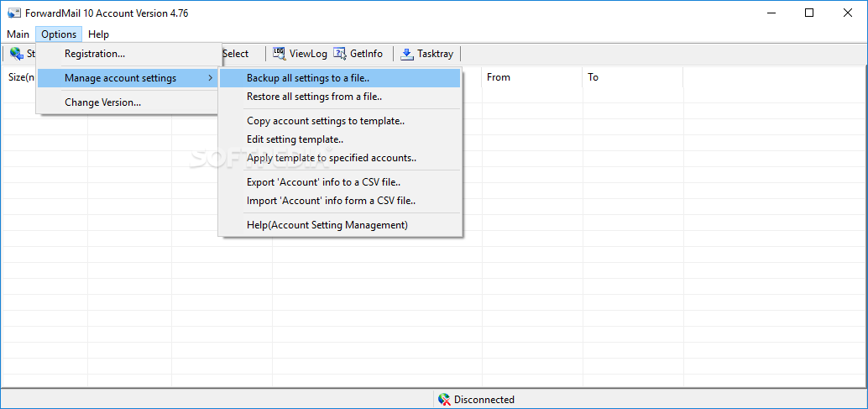Select Restore all settings from a file
The height and width of the screenshot is (409, 868).
click(340, 97)
